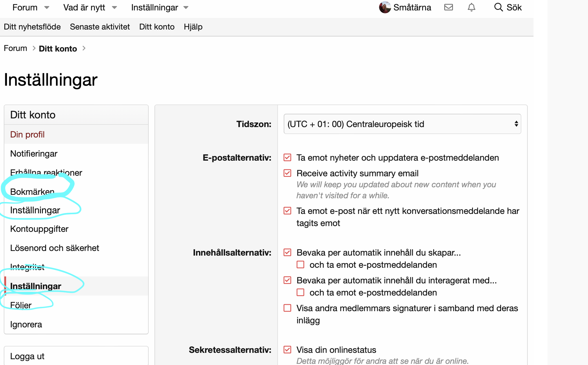Click the breadcrumb chevron after Ditt konto
The height and width of the screenshot is (365, 588).
tap(84, 48)
